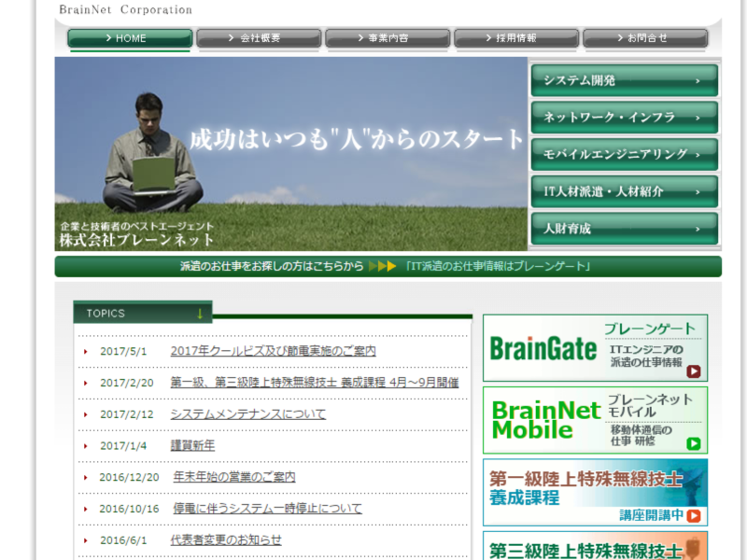Switch to the 会社概要 tab
The height and width of the screenshot is (560, 747).
(x=258, y=39)
